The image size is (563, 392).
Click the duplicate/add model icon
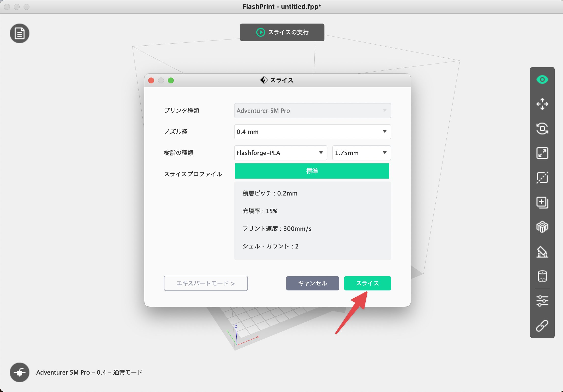542,203
